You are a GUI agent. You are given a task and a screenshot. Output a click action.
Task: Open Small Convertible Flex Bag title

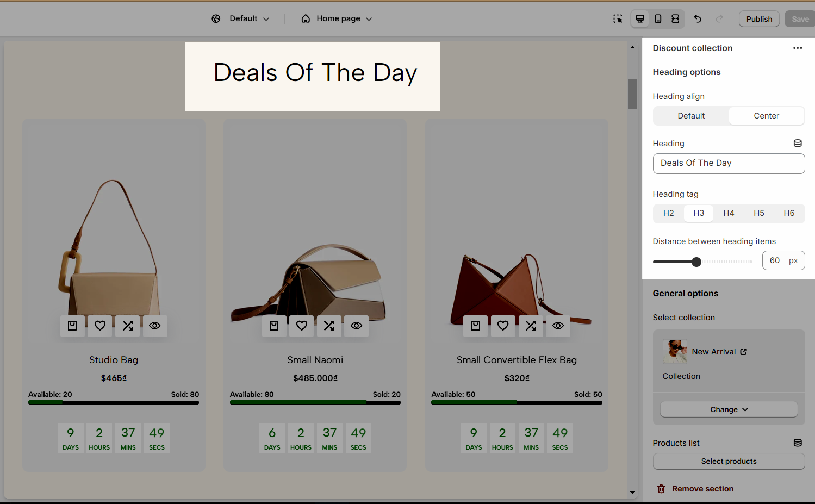coord(517,360)
